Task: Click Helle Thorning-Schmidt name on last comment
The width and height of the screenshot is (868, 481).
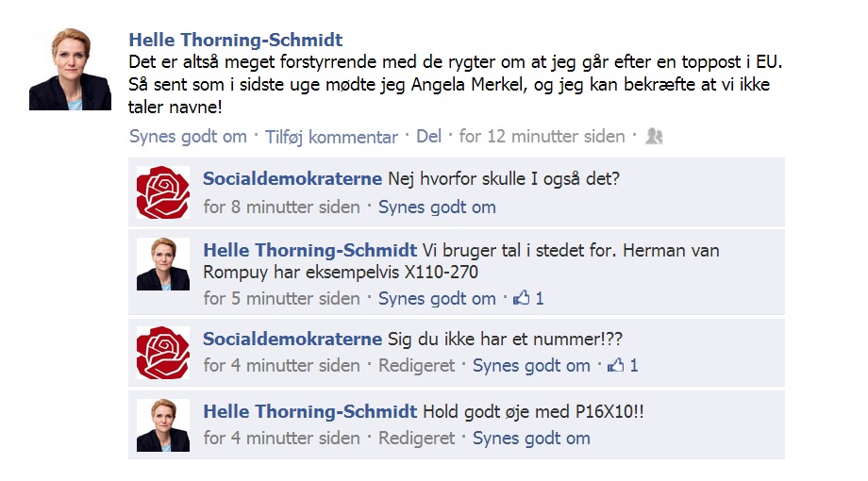Action: pyautogui.click(x=310, y=411)
